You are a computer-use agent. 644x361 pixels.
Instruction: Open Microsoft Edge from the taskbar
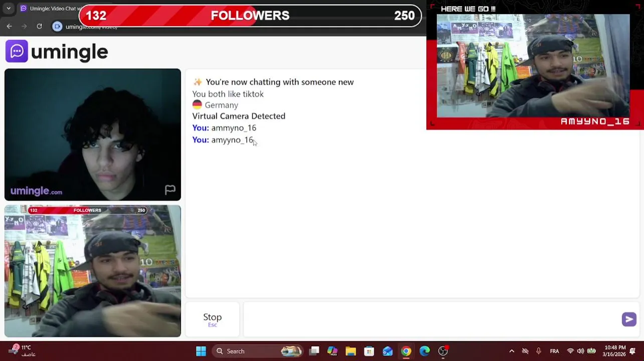pyautogui.click(x=424, y=351)
